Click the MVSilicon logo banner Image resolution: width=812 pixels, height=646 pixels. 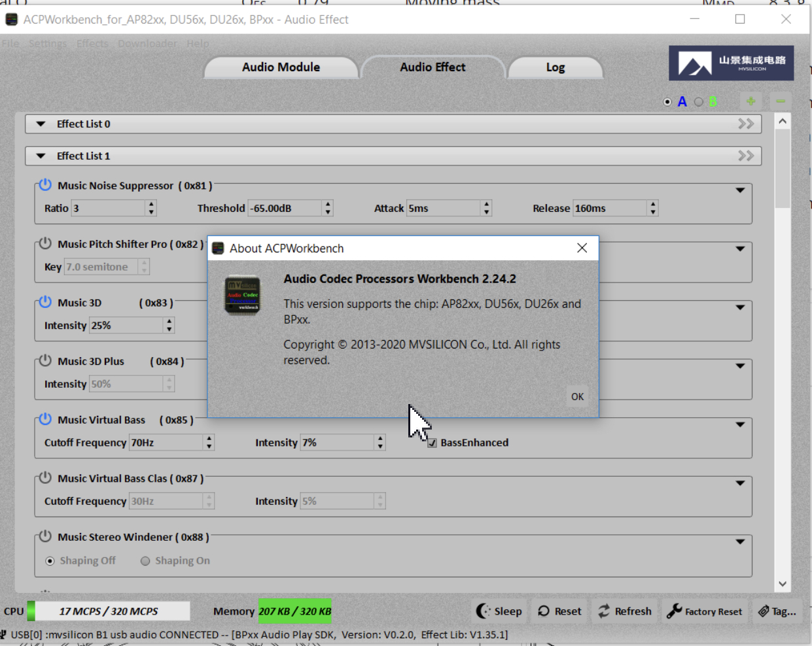pos(732,63)
